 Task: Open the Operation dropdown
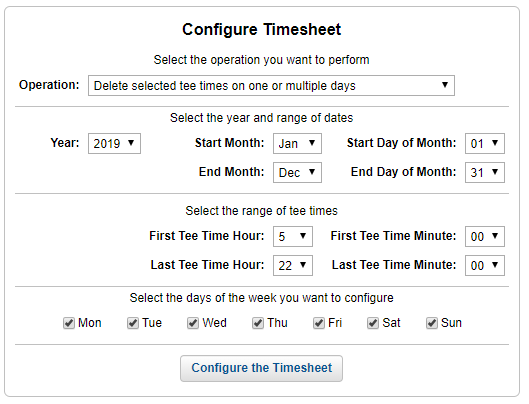tap(271, 85)
